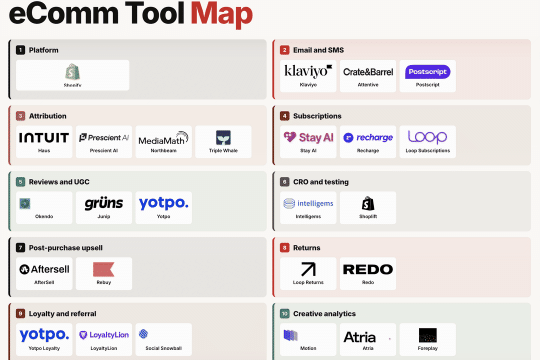The width and height of the screenshot is (540, 360).
Task: Click the Intelligems logo
Action: [308, 203]
